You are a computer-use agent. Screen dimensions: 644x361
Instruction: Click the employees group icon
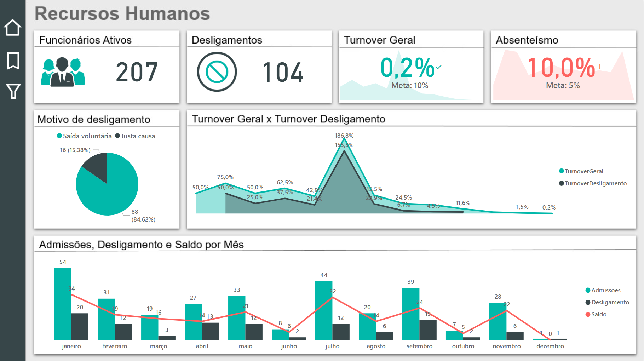click(x=63, y=72)
